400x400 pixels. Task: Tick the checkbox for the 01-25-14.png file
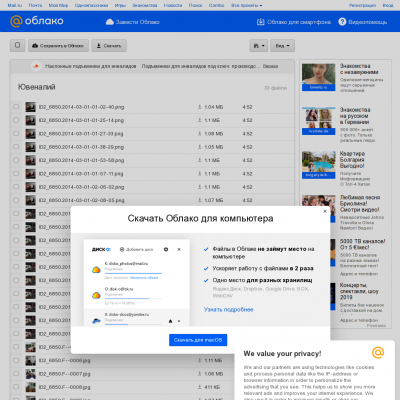click(x=16, y=120)
